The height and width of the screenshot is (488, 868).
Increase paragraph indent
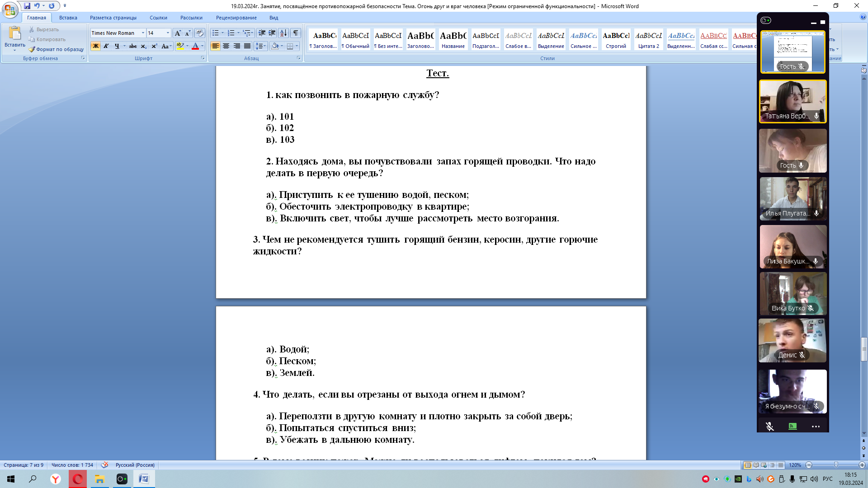tap(272, 33)
